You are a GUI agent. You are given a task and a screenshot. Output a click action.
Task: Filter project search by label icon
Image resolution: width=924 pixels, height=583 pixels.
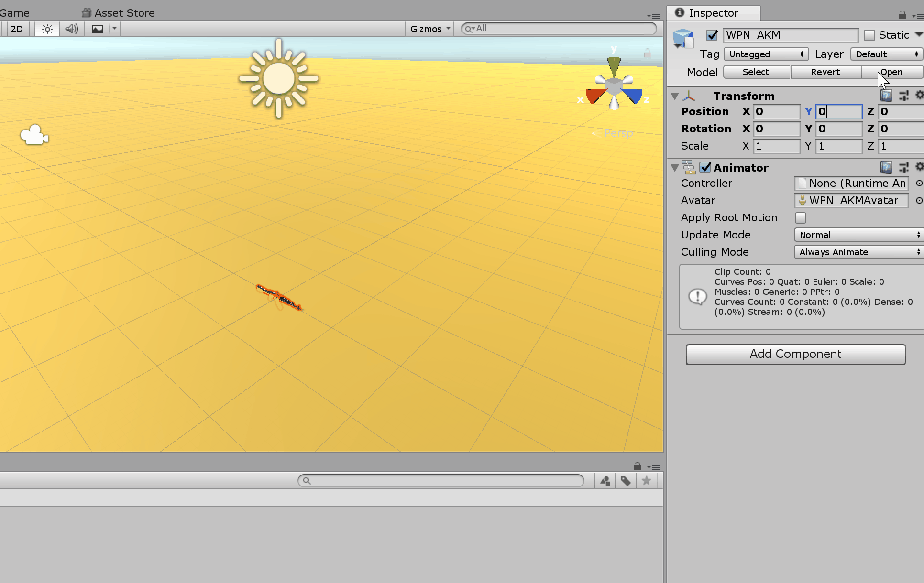pos(626,481)
